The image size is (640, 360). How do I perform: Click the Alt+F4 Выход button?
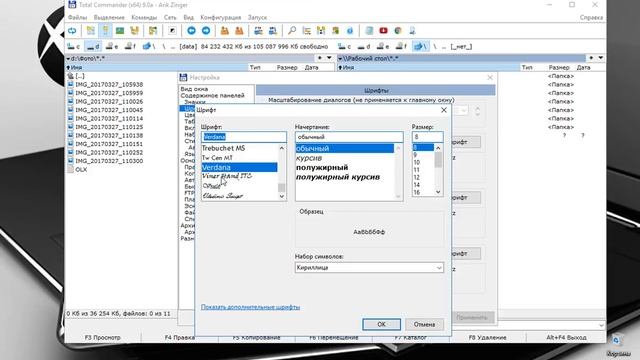[x=566, y=338]
